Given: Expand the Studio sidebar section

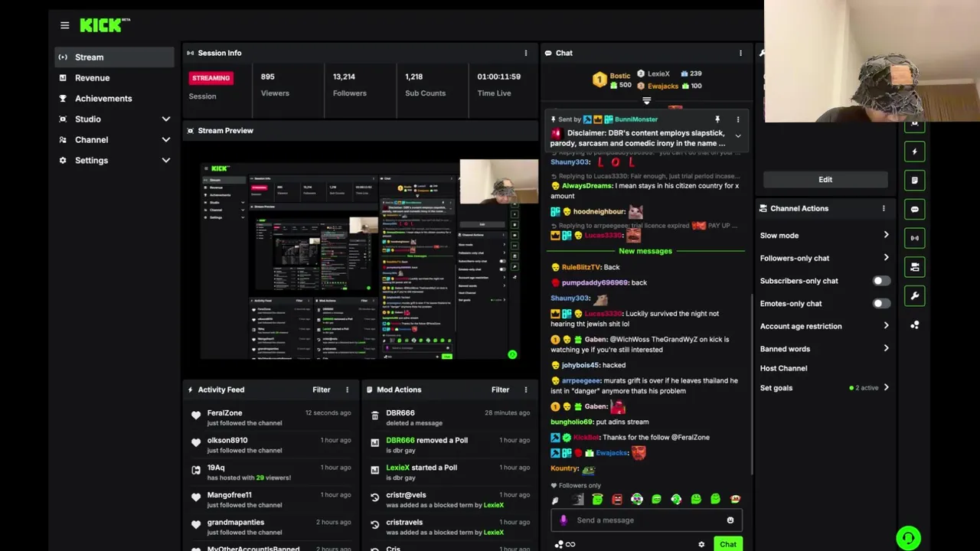Looking at the screenshot, I should point(165,119).
